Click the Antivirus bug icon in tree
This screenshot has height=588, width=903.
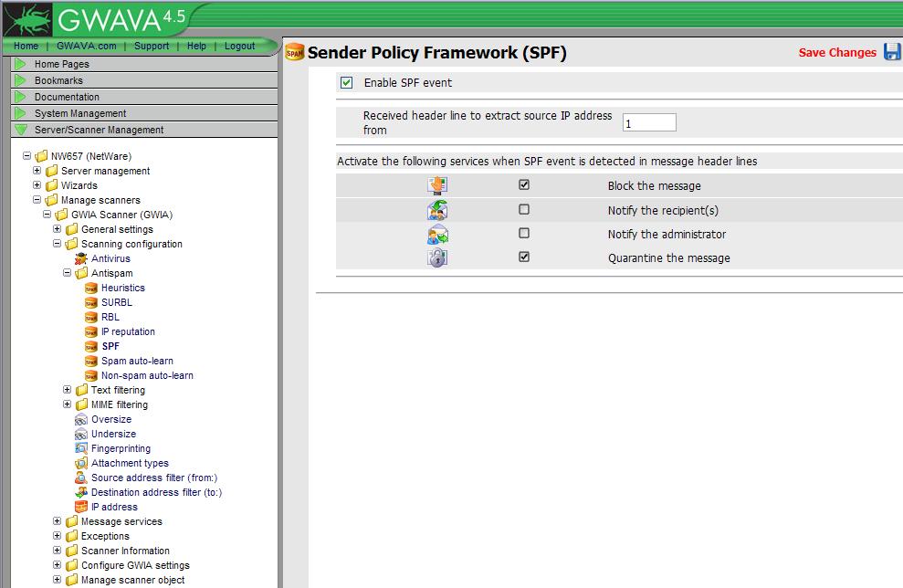coord(81,258)
